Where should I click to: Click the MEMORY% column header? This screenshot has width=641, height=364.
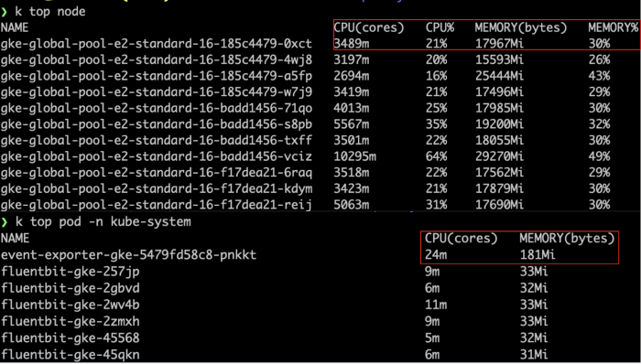[x=614, y=27]
